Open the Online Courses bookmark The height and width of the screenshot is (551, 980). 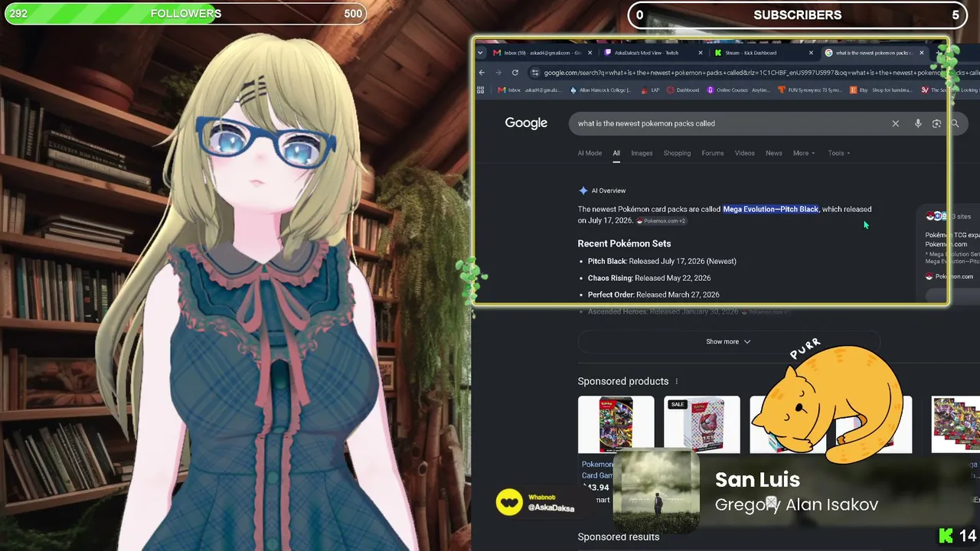(x=738, y=90)
